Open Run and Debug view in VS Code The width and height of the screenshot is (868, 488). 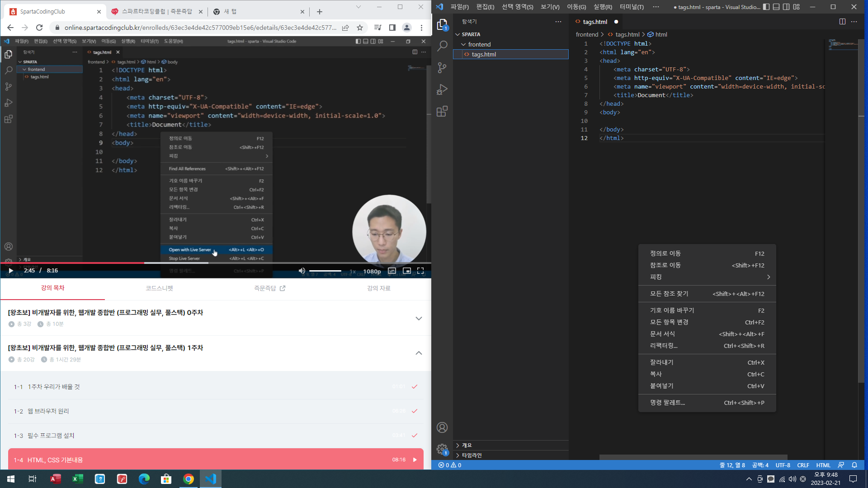(442, 89)
